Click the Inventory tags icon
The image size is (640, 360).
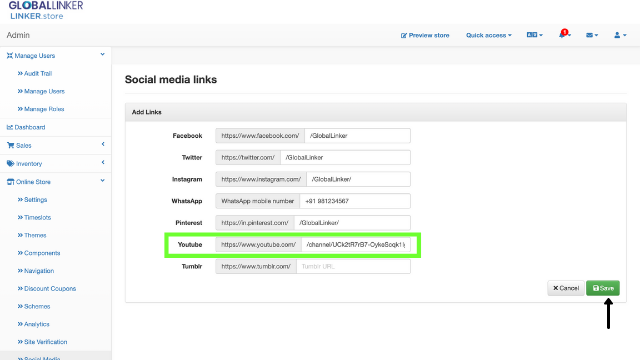click(x=11, y=164)
